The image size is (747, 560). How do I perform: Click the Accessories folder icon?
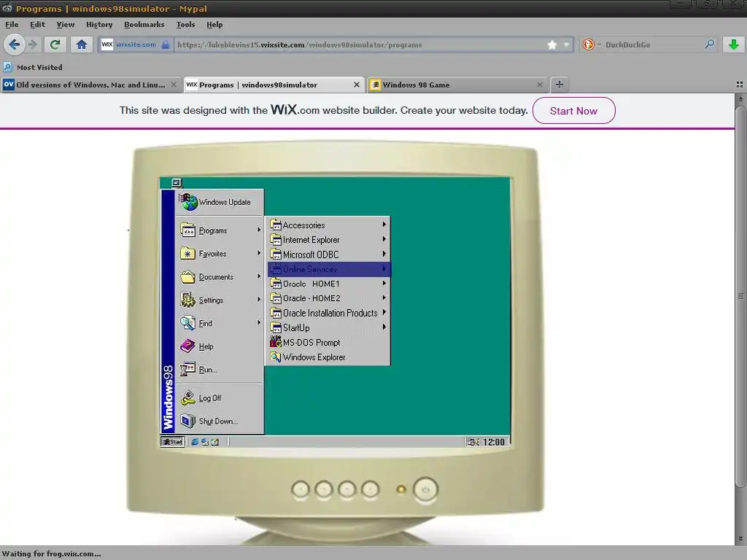tap(275, 225)
